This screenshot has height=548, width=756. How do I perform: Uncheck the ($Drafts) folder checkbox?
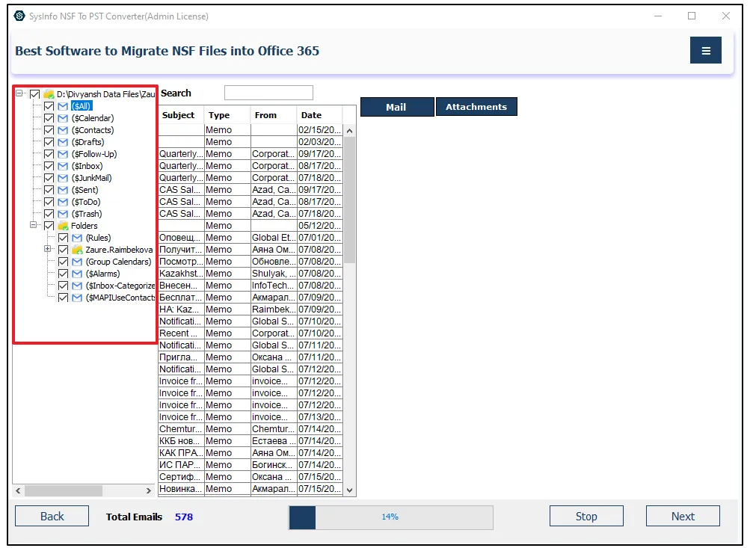point(49,142)
